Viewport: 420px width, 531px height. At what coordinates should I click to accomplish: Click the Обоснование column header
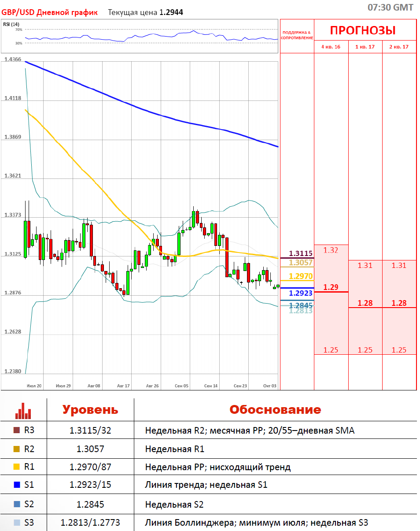[x=275, y=409]
